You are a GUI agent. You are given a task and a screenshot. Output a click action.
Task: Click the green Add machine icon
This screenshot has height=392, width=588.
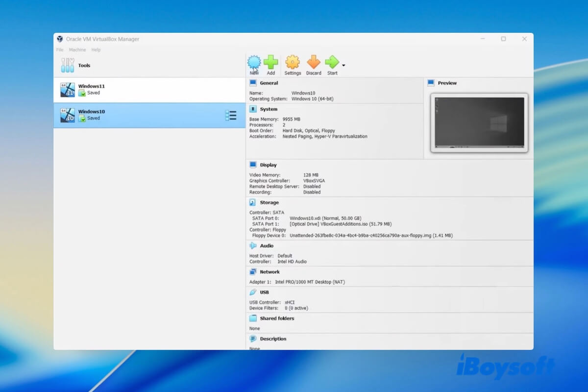[270, 63]
